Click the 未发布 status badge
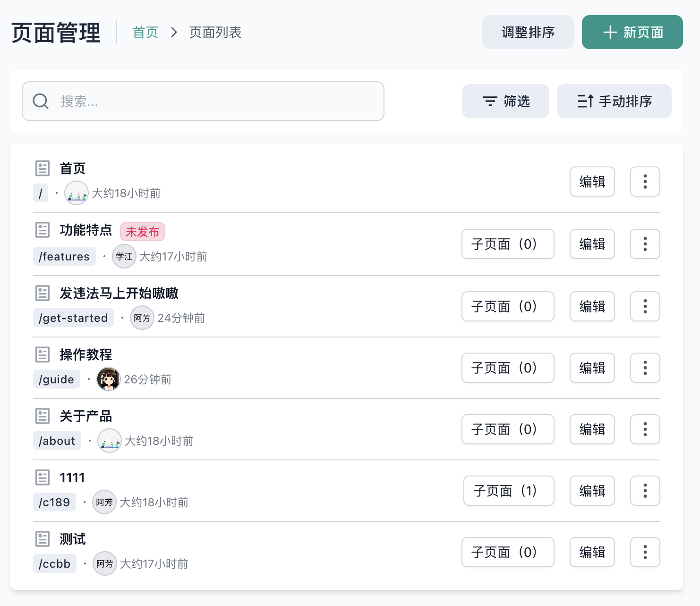This screenshot has height=606, width=700. pyautogui.click(x=143, y=232)
